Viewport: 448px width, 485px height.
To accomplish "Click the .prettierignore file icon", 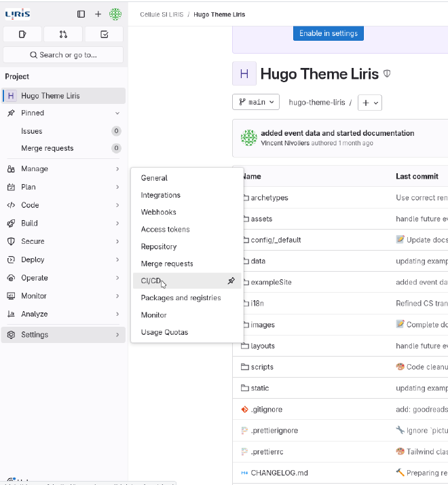I will 244,430.
